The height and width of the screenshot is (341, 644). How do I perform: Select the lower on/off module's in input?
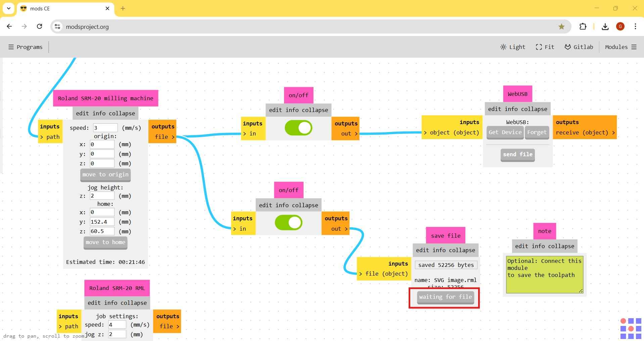240,229
